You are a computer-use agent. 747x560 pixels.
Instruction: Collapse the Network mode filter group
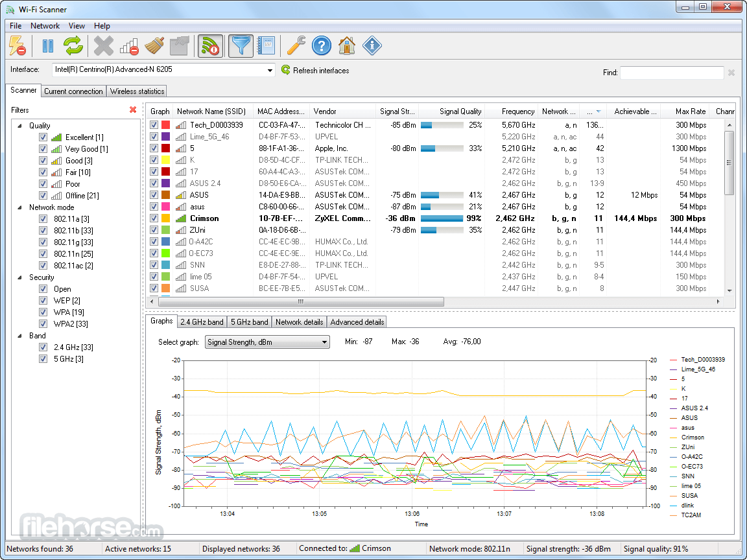pos(20,207)
